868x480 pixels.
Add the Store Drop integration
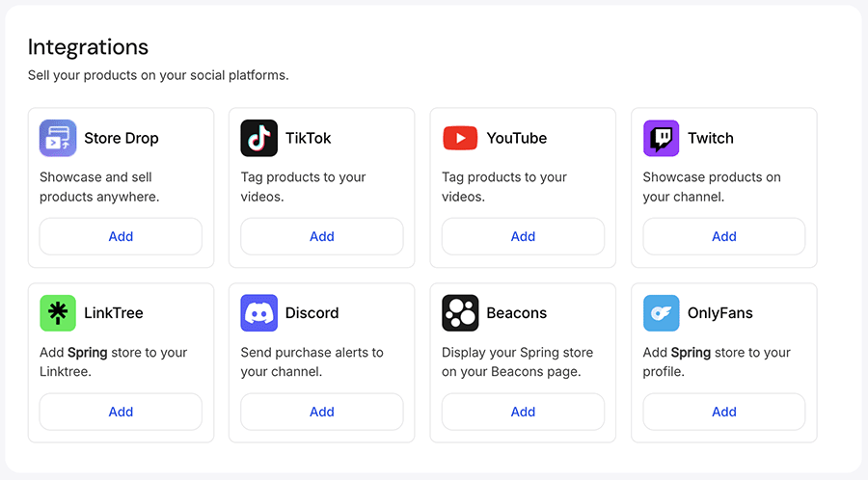coord(121,237)
